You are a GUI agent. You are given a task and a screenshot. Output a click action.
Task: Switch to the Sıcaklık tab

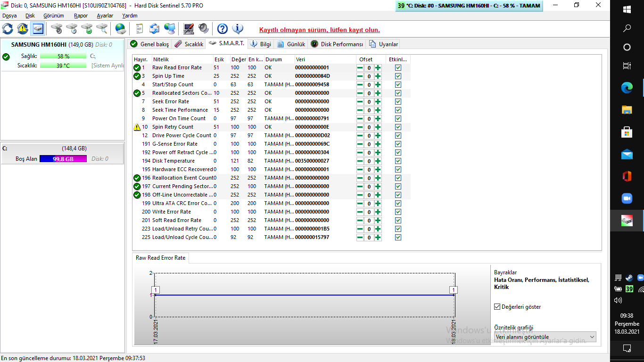tap(189, 44)
